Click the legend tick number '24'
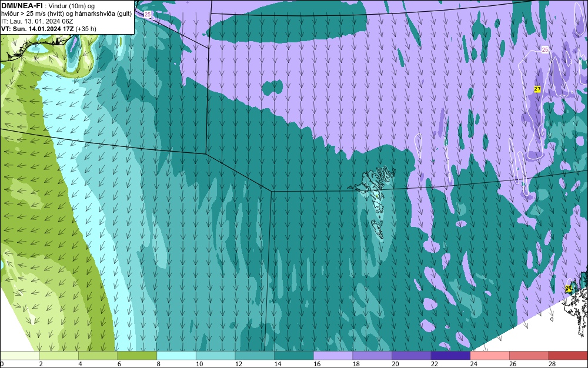Image resolution: width=588 pixels, height=368 pixels. coord(473,364)
